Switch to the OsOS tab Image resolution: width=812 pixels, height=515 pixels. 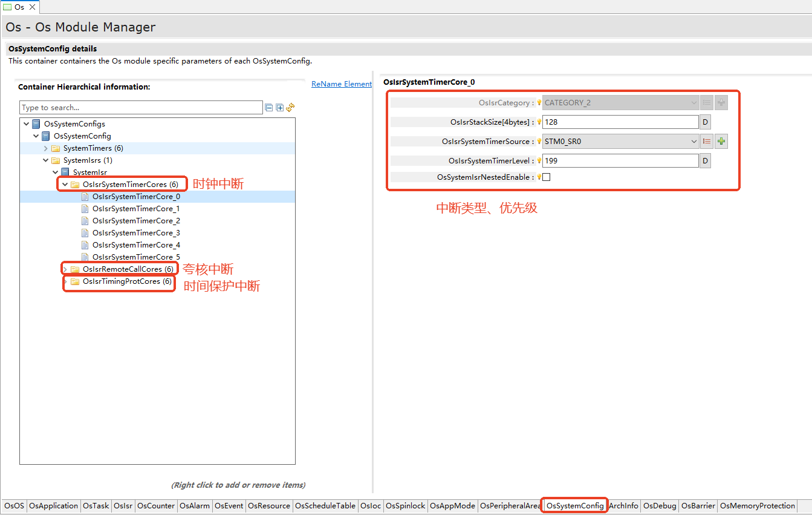14,506
